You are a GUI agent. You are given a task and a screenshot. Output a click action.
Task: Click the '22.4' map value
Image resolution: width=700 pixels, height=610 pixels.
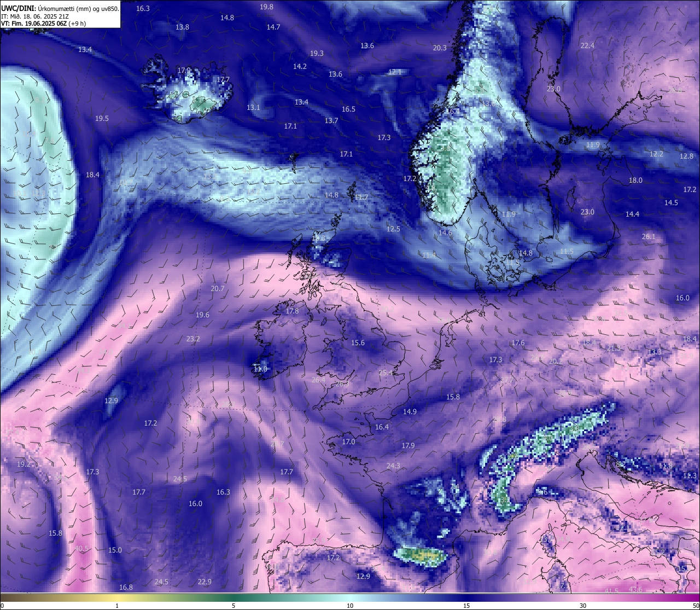tap(587, 45)
